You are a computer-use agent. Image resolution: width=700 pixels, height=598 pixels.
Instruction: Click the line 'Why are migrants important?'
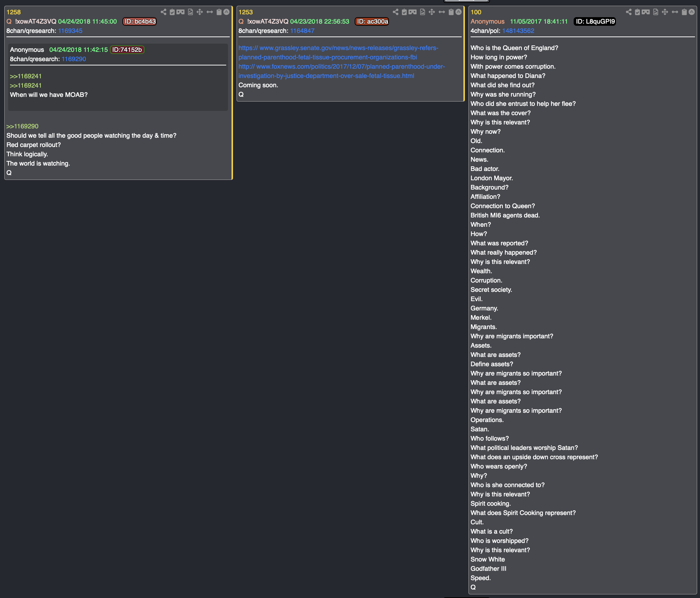[512, 336]
